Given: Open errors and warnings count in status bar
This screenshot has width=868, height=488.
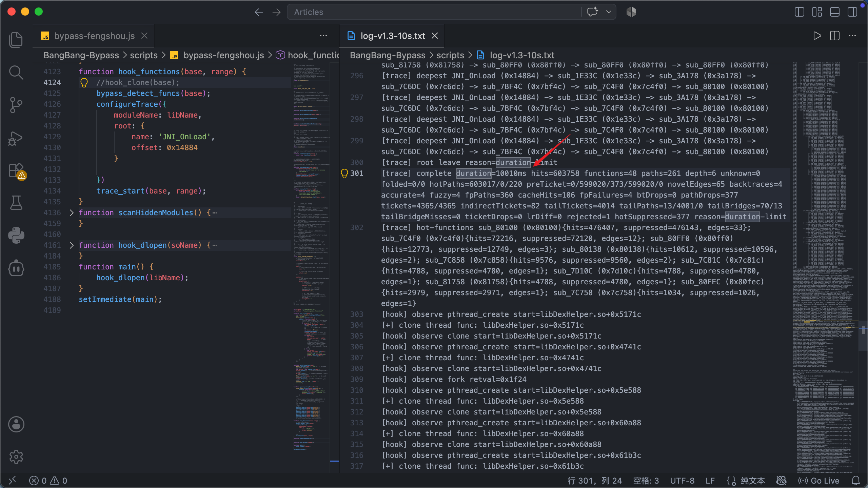Looking at the screenshot, I should click(48, 481).
